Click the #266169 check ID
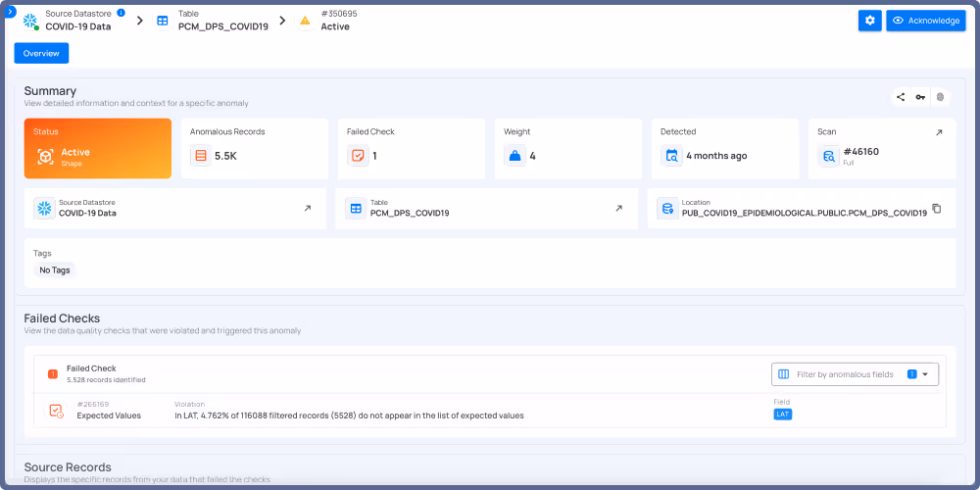 [x=91, y=405]
